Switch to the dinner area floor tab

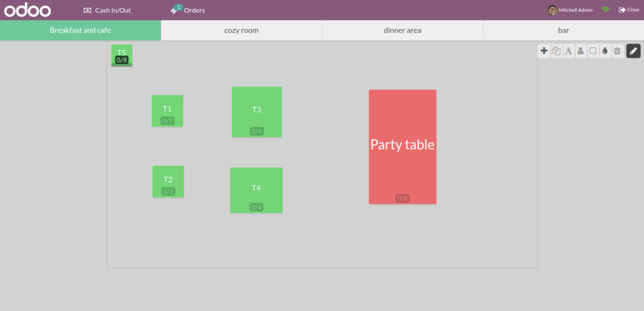tap(402, 30)
